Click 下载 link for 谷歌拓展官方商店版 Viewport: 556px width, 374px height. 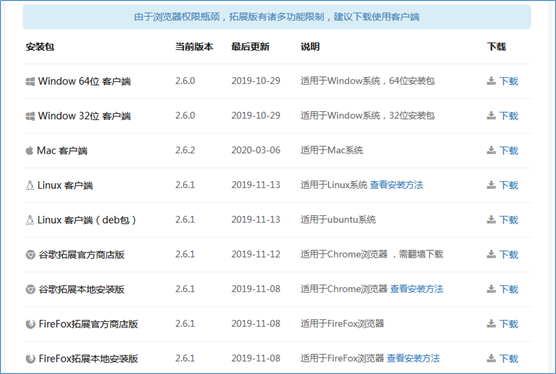pyautogui.click(x=509, y=255)
